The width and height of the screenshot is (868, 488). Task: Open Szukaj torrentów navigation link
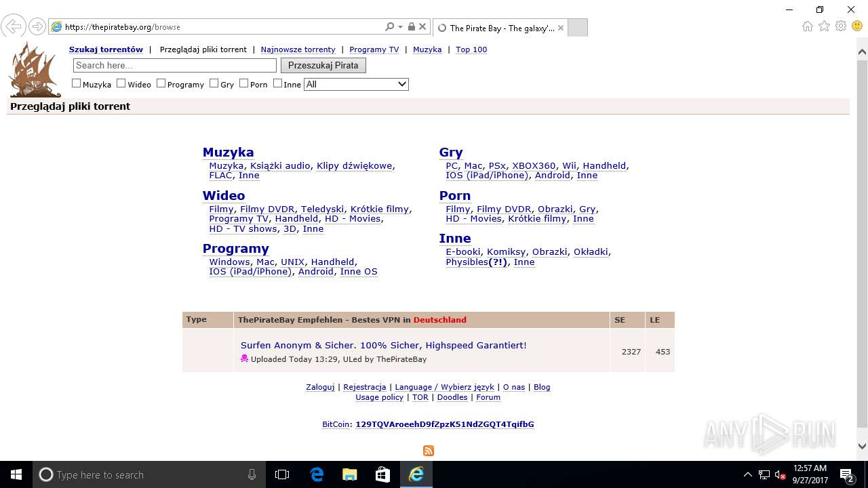point(106,49)
